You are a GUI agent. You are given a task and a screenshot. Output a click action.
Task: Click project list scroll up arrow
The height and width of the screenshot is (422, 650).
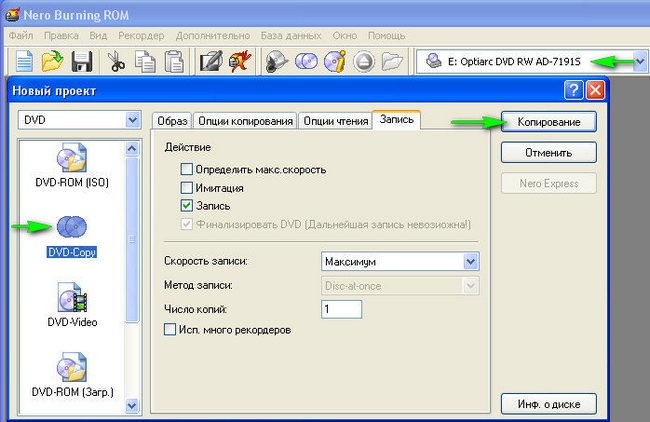132,148
